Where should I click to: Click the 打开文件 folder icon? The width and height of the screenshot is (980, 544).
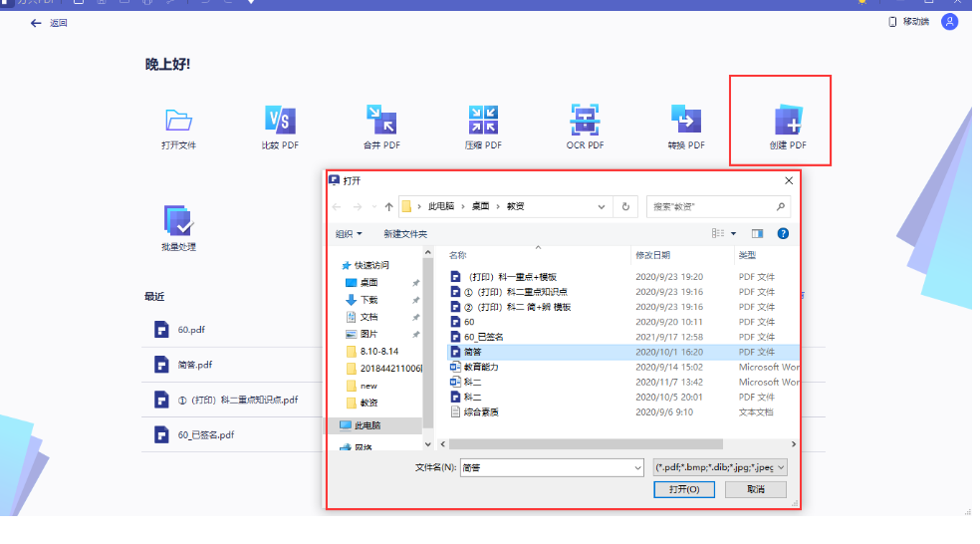pos(178,120)
